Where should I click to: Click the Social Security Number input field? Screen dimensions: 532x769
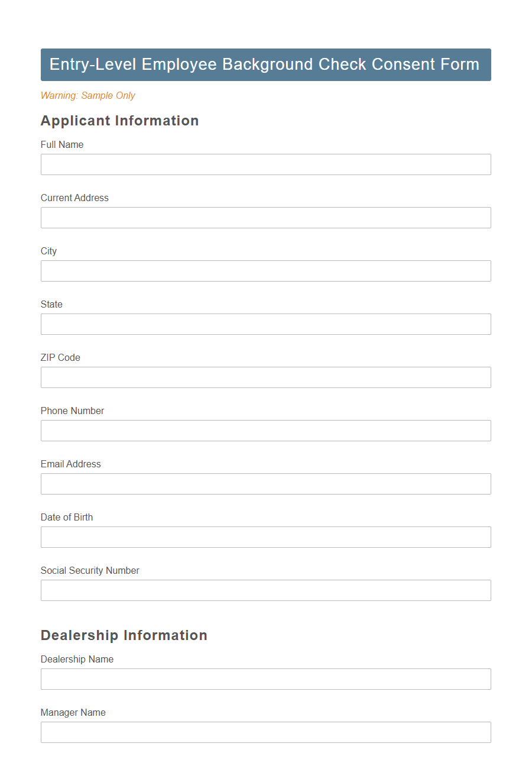[265, 590]
